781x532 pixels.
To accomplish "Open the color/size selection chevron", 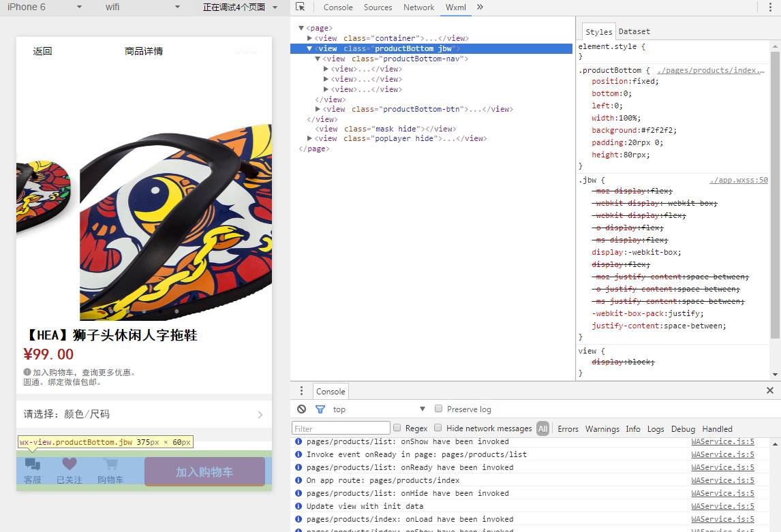I will click(x=260, y=415).
